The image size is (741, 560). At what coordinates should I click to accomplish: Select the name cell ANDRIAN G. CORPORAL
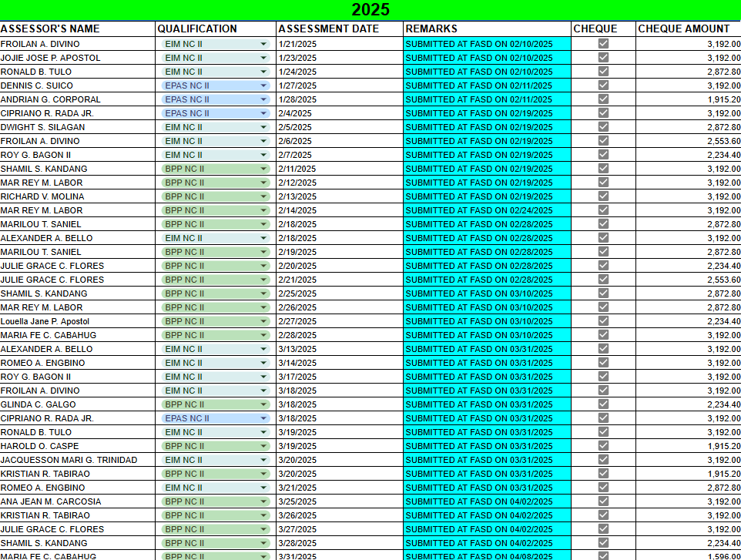[78, 99]
